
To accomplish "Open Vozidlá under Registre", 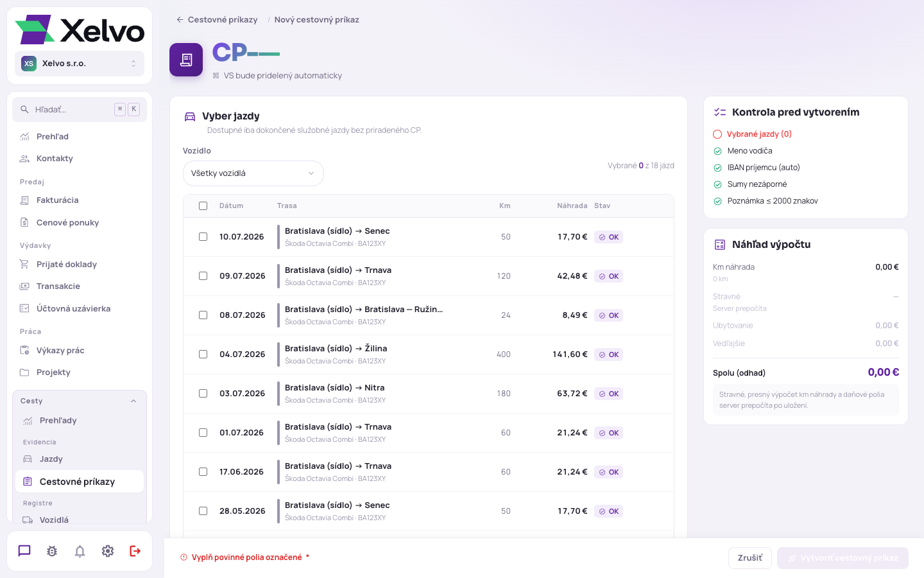I will tap(80, 520).
